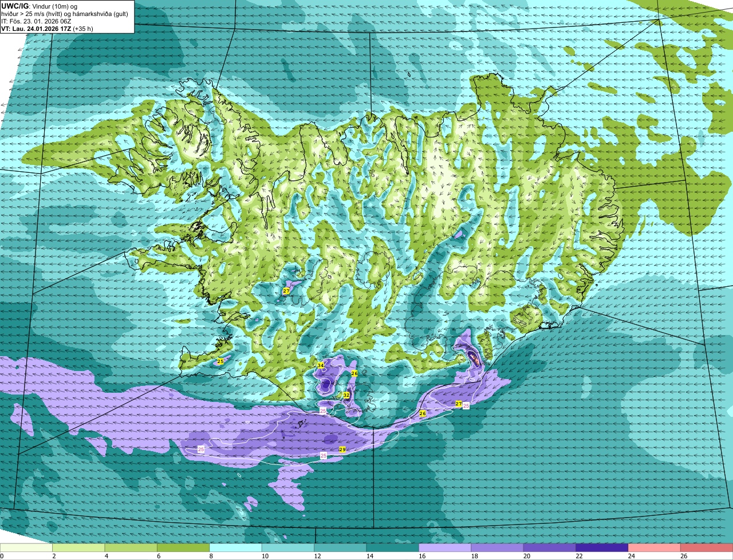Select the 2–4 m/s pale green swatch
This screenshot has width=733, height=560.
(78, 547)
